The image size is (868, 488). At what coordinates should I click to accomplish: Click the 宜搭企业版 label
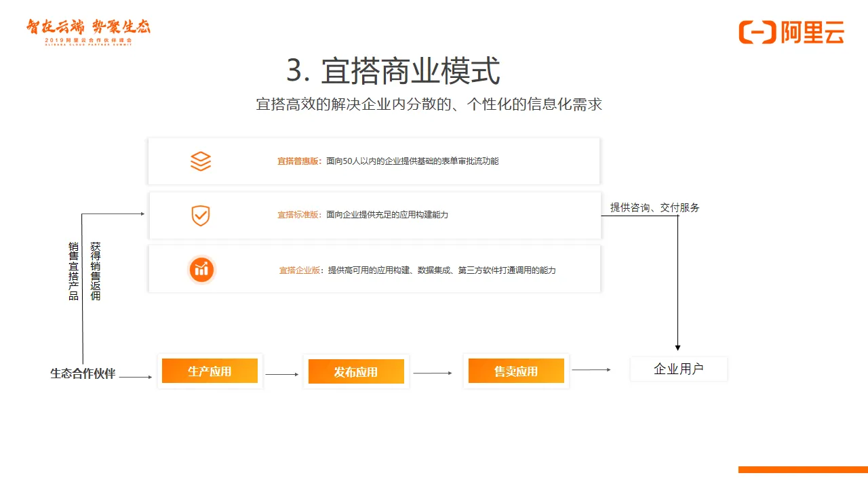point(301,270)
